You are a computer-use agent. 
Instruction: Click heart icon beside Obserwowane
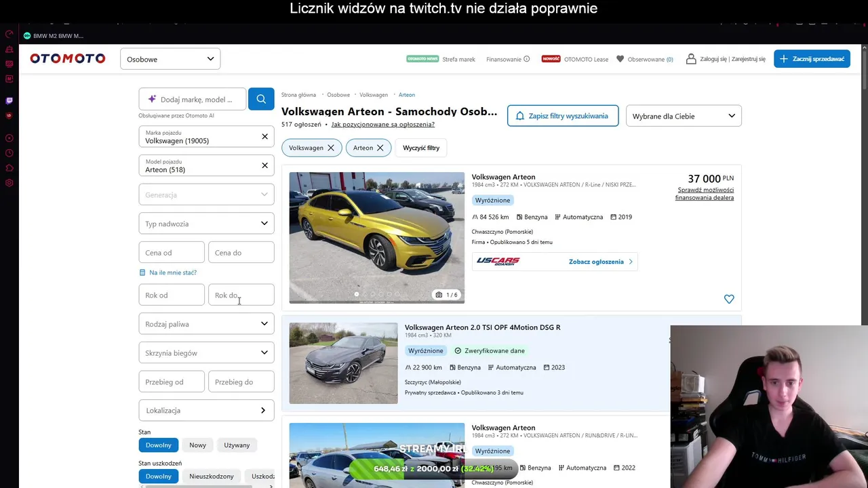620,59
